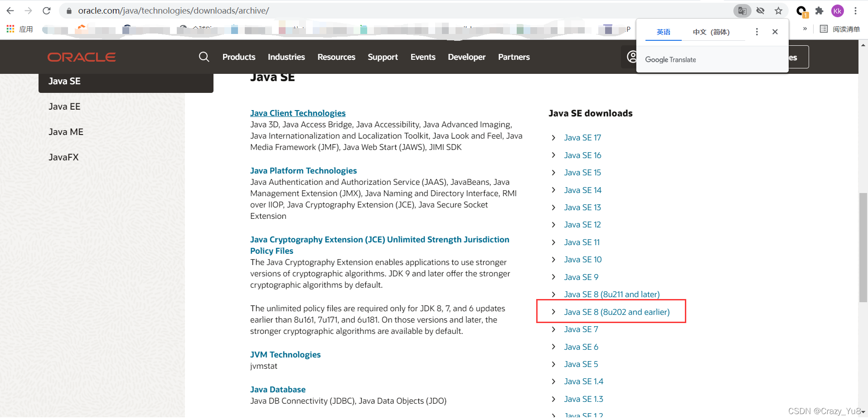This screenshot has height=420, width=868.
Task: Click the browser forward arrow
Action: [28, 10]
